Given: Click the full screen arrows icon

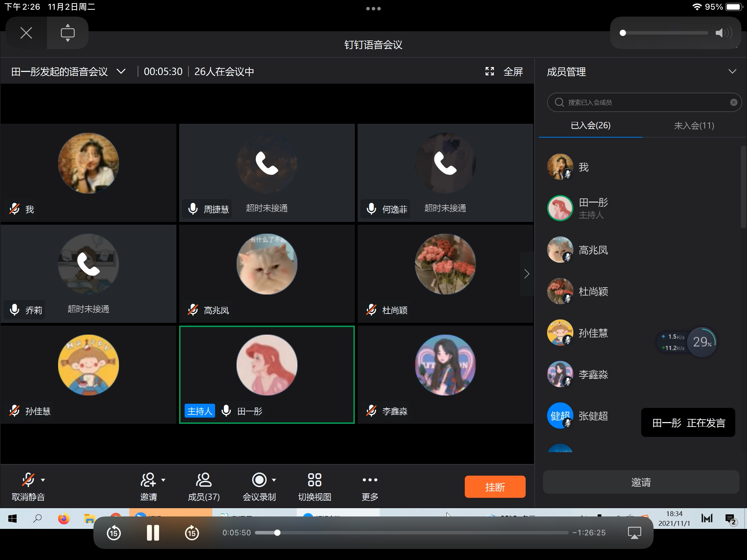Looking at the screenshot, I should (x=490, y=72).
